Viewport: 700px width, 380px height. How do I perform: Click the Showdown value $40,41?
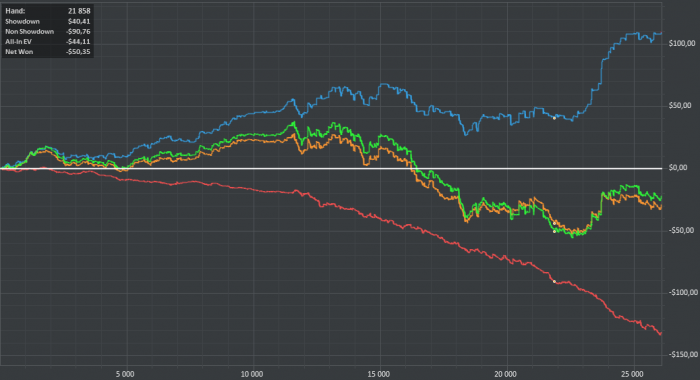pyautogui.click(x=79, y=21)
